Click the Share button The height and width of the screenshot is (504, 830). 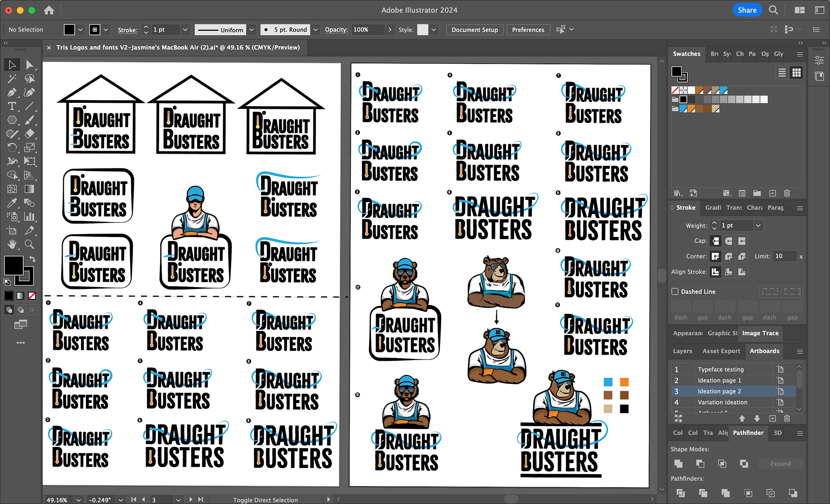pos(747,10)
